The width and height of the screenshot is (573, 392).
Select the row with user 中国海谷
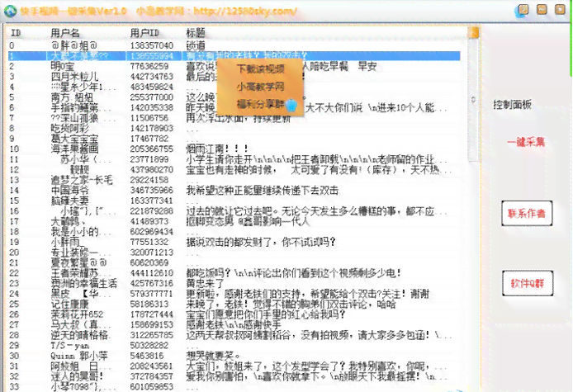(x=234, y=191)
